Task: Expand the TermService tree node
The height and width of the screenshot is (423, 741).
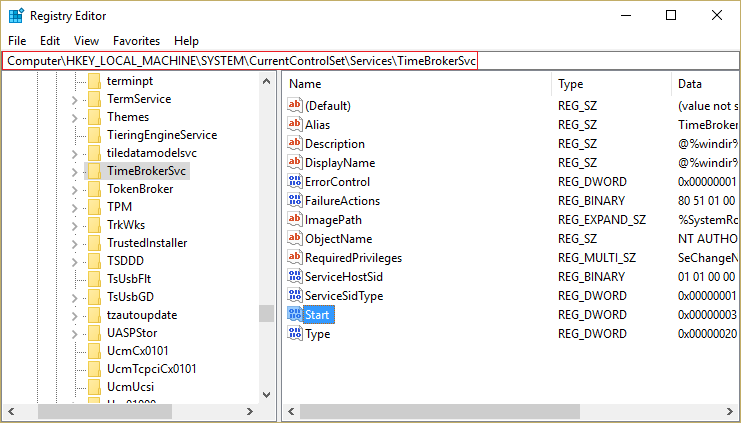Action: click(x=75, y=99)
